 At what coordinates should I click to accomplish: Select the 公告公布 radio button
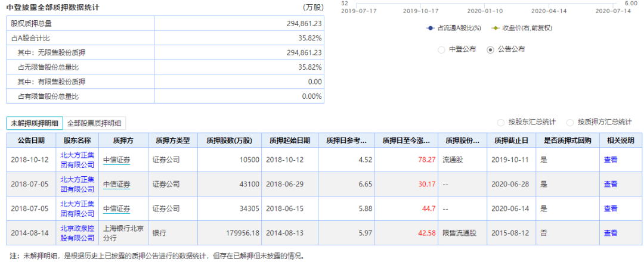tap(491, 49)
